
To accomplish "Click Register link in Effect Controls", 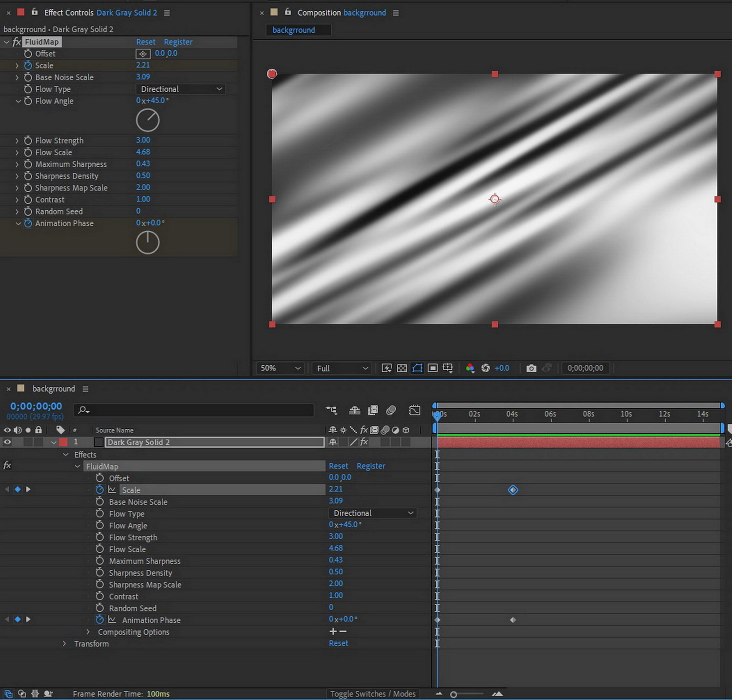I will 178,42.
